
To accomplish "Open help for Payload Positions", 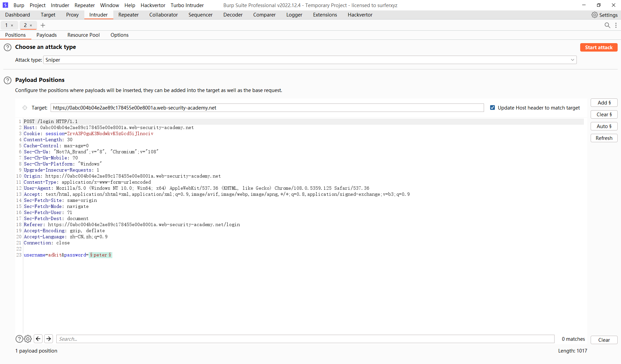I will [x=7, y=80].
